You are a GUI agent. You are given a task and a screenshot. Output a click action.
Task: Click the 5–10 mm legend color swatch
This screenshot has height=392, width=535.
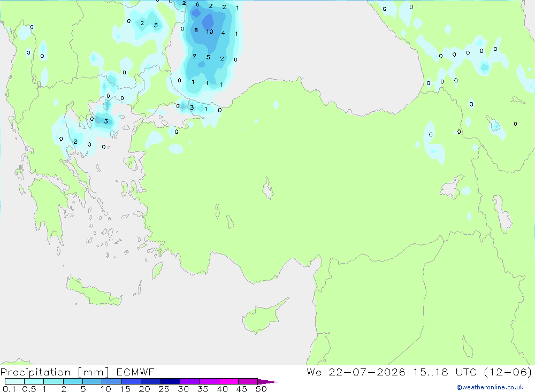pyautogui.click(x=93, y=381)
